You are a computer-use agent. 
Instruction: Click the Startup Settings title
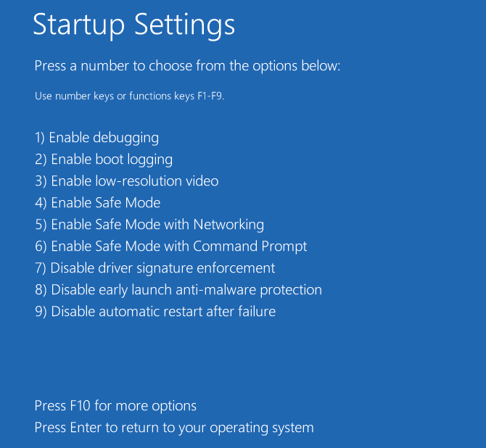coord(134,25)
